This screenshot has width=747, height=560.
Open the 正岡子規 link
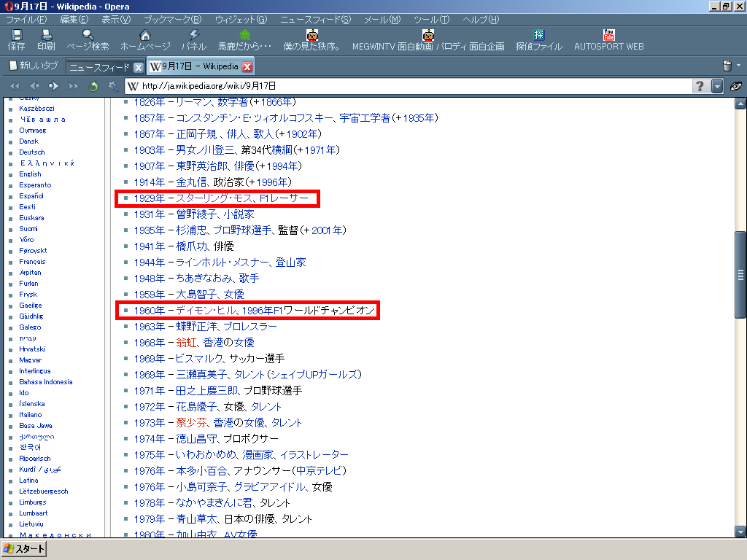[x=196, y=134]
